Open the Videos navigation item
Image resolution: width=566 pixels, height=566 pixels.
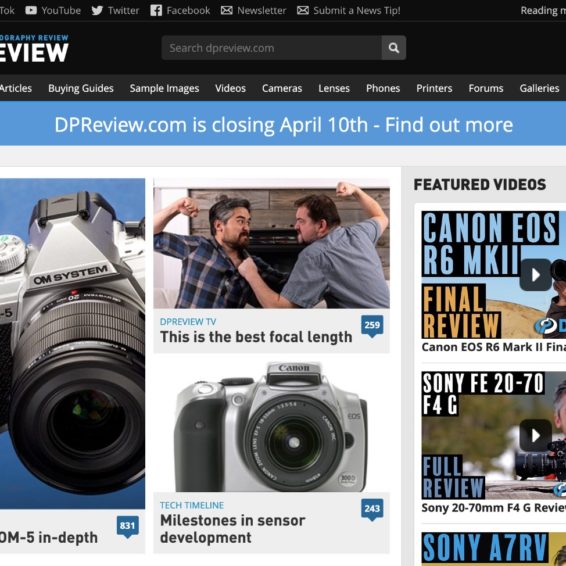(x=230, y=88)
